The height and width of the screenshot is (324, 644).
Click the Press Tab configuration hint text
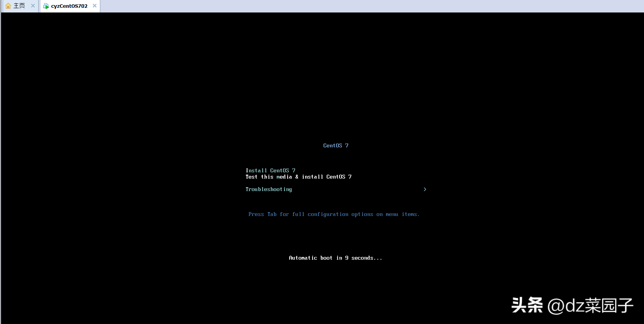(x=334, y=214)
